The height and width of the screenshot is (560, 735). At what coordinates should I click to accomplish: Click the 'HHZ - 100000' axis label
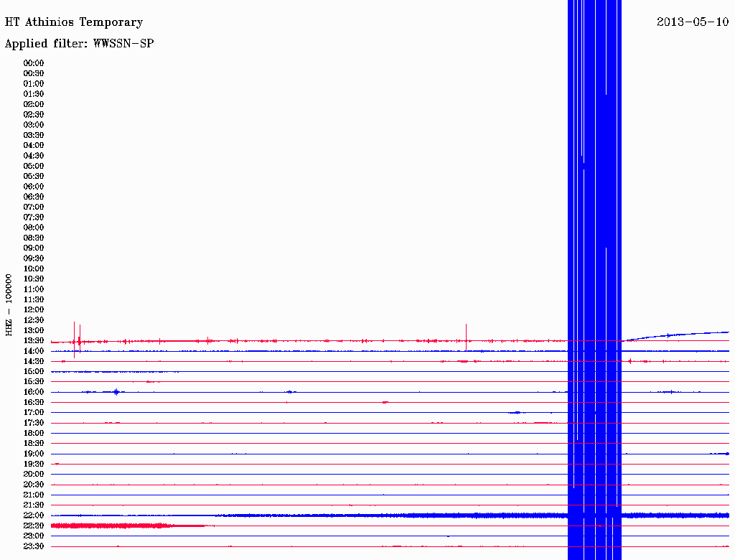9,305
